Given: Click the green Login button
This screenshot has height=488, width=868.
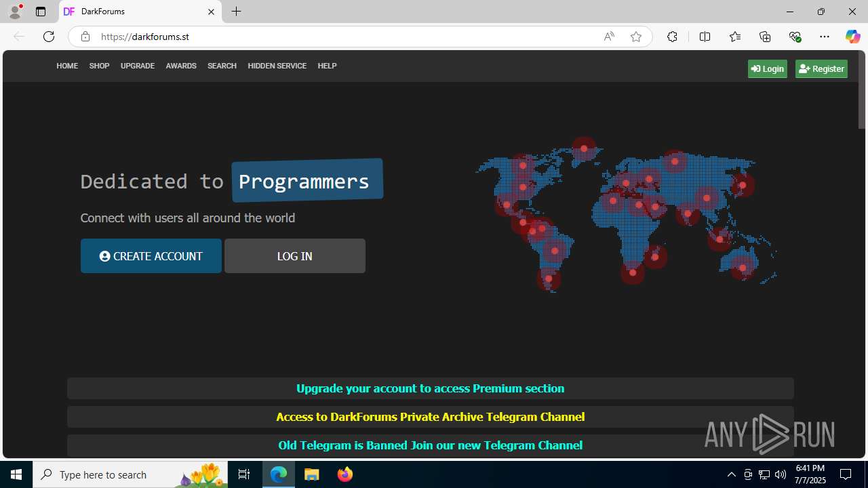Looking at the screenshot, I should 768,68.
